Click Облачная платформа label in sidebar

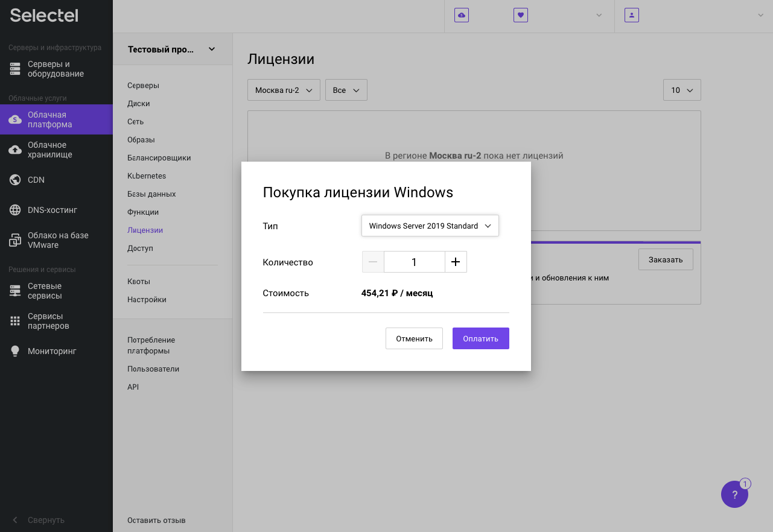pos(50,119)
